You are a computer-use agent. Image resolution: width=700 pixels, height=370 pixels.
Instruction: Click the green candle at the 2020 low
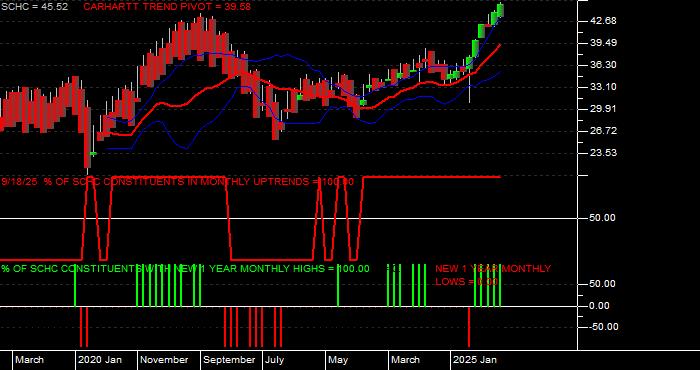pos(93,154)
